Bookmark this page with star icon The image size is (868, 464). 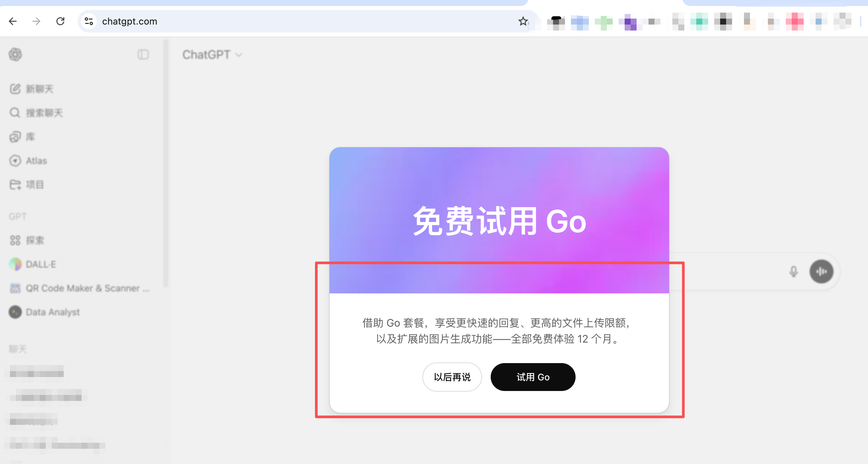click(x=523, y=21)
